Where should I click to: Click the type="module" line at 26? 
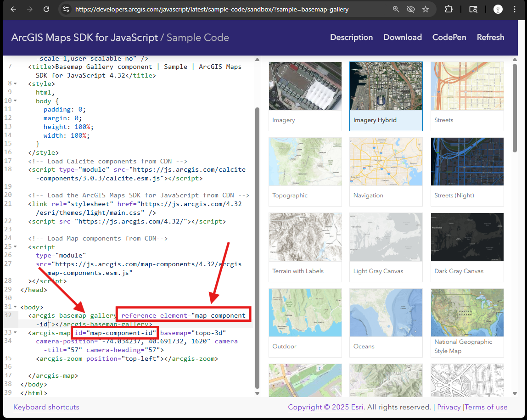61,256
